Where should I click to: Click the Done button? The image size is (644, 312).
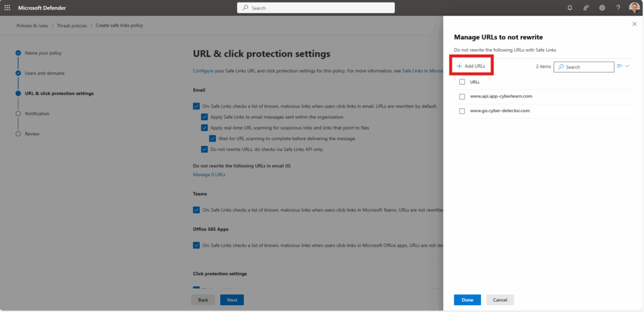pyautogui.click(x=467, y=299)
